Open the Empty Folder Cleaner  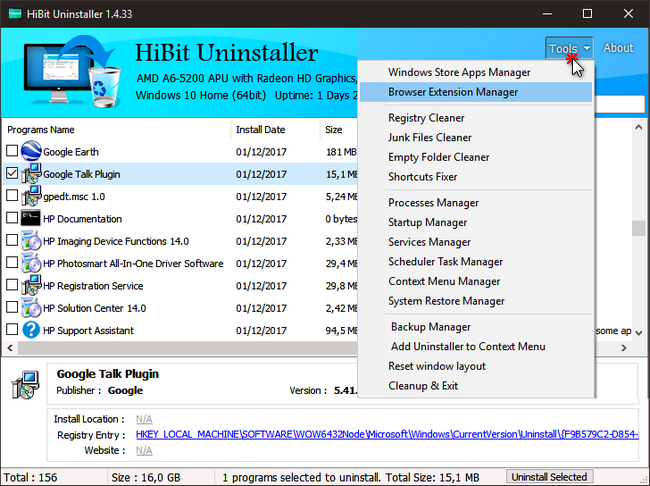tap(476, 157)
